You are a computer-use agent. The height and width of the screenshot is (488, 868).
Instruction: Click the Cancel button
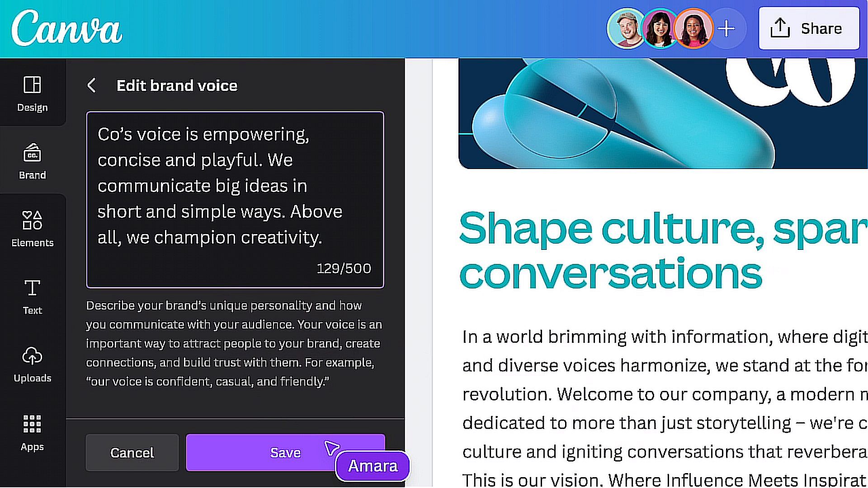[131, 453]
